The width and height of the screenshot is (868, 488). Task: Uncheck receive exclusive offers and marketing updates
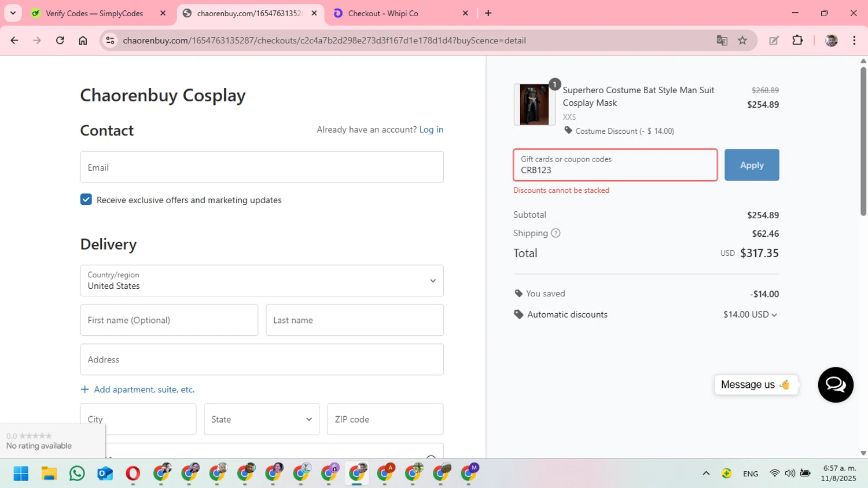pyautogui.click(x=86, y=200)
